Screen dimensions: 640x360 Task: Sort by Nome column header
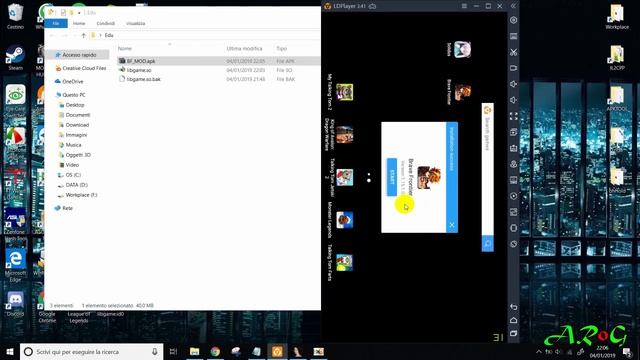125,49
